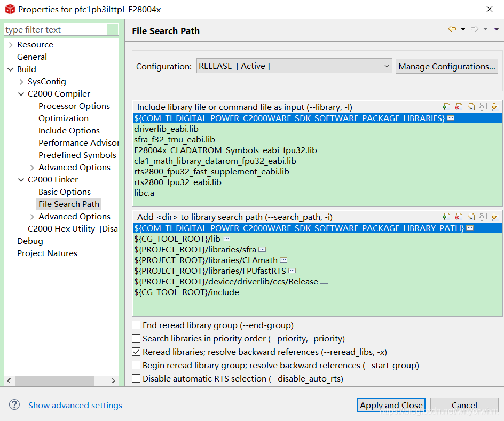Edit selected entry in --search_path list

(x=471, y=217)
